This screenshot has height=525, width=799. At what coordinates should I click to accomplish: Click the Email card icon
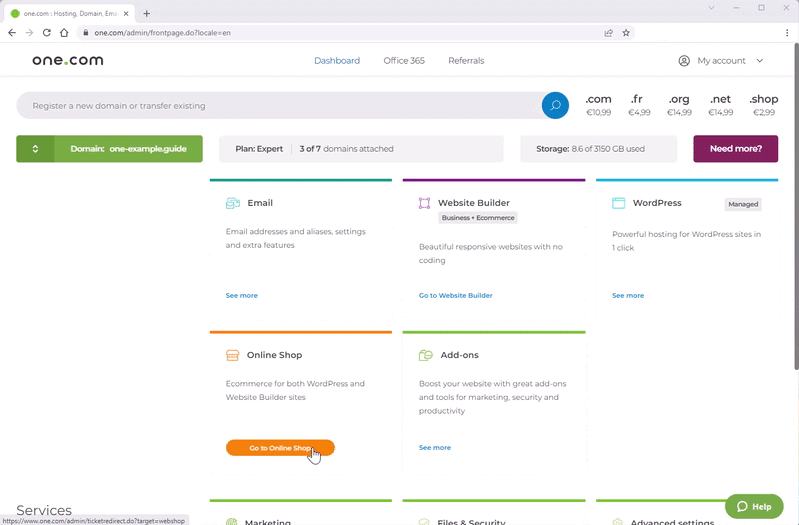(232, 203)
